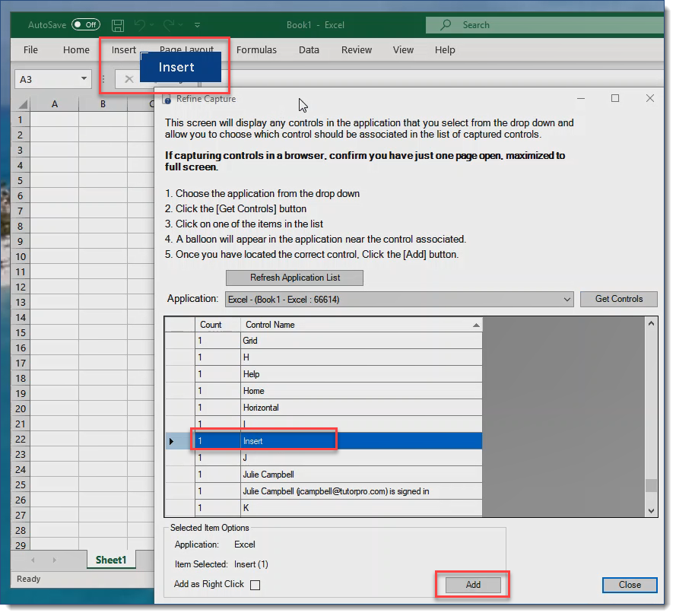Click the Save floppy disk icon
Image resolution: width=676 pixels, height=616 pixels.
click(118, 25)
